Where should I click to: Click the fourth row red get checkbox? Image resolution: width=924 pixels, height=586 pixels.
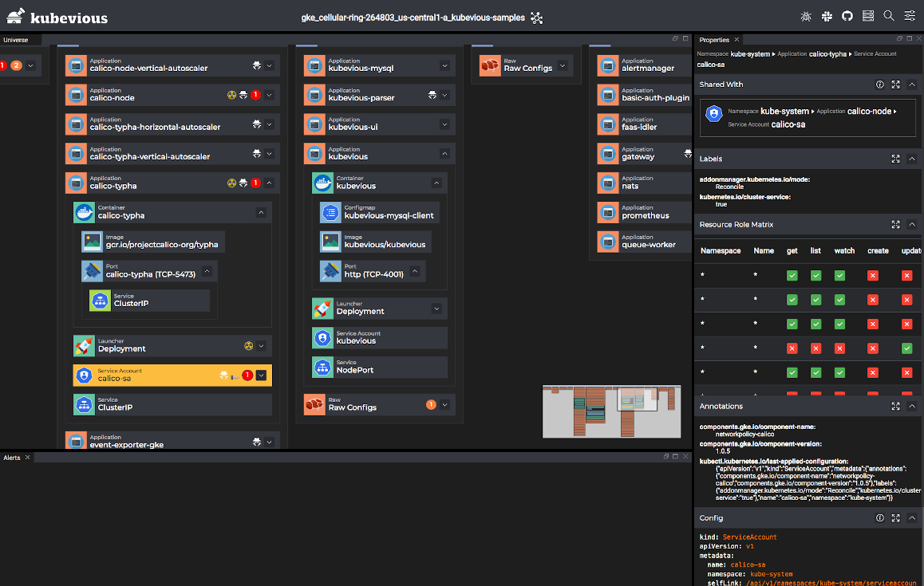pyautogui.click(x=792, y=348)
